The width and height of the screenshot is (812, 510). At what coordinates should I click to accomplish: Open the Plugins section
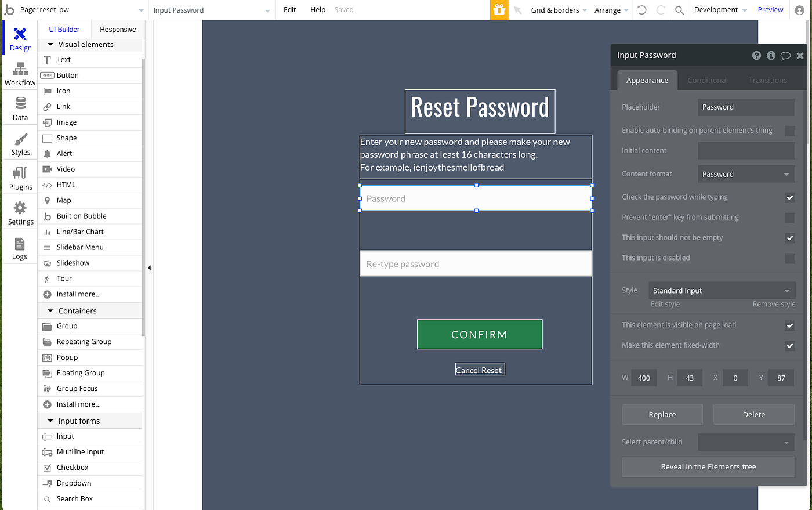[x=20, y=178]
